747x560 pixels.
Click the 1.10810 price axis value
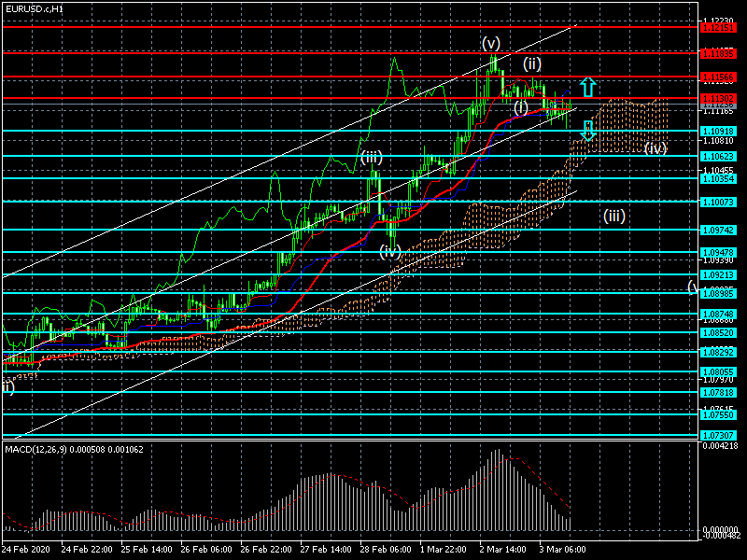pos(718,141)
